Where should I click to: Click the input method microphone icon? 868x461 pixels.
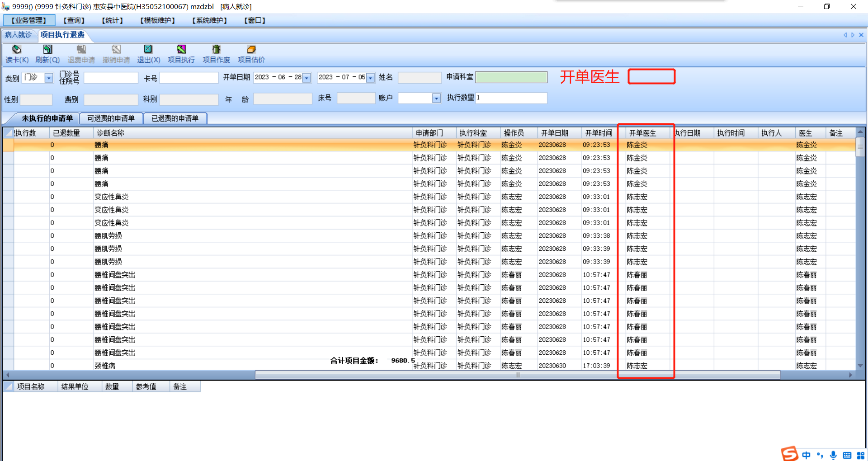coord(833,455)
